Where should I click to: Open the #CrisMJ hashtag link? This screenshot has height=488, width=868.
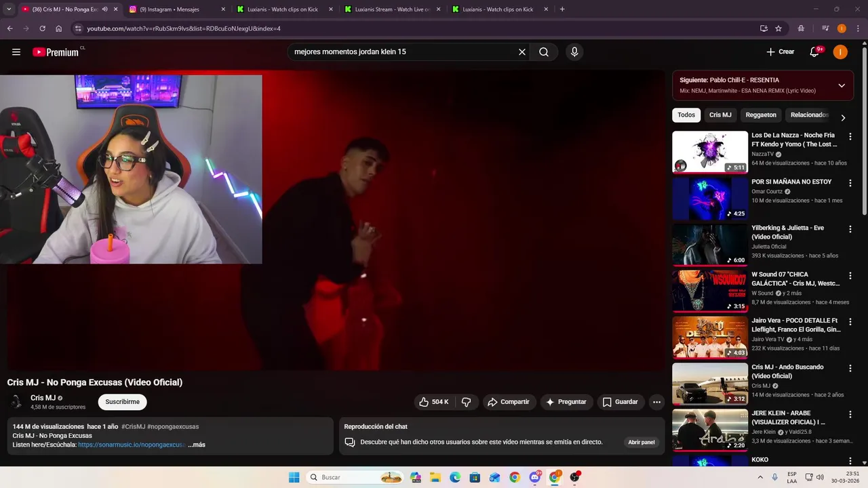[x=134, y=426]
